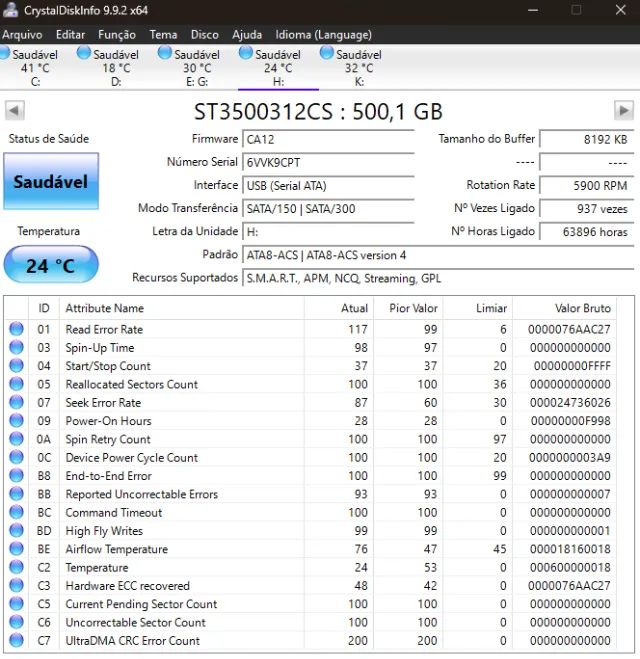The width and height of the screenshot is (640, 659).
Task: Click the ID column header
Action: [44, 308]
